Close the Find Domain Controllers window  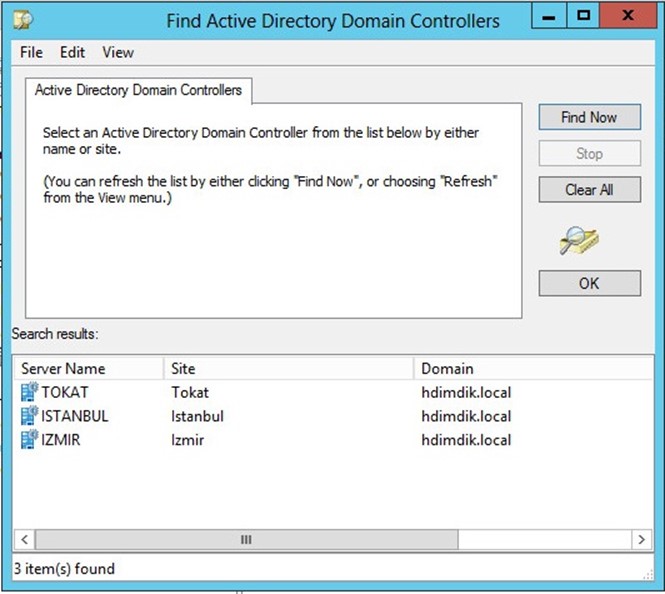(628, 17)
